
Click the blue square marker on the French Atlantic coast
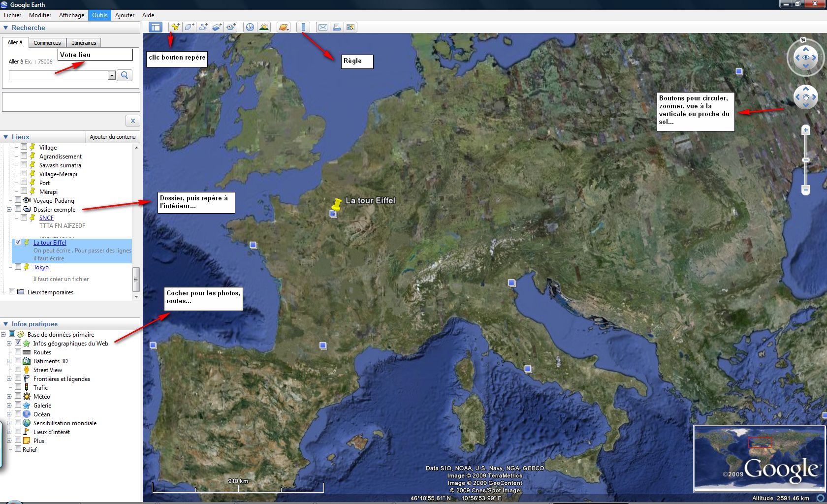tap(253, 245)
